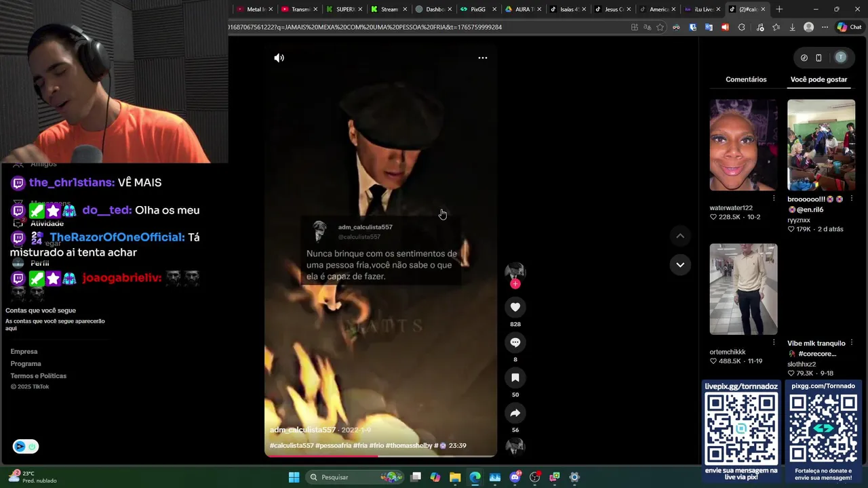Switch to Dashbo browser tab
This screenshot has height=488, width=868.
coord(433,9)
